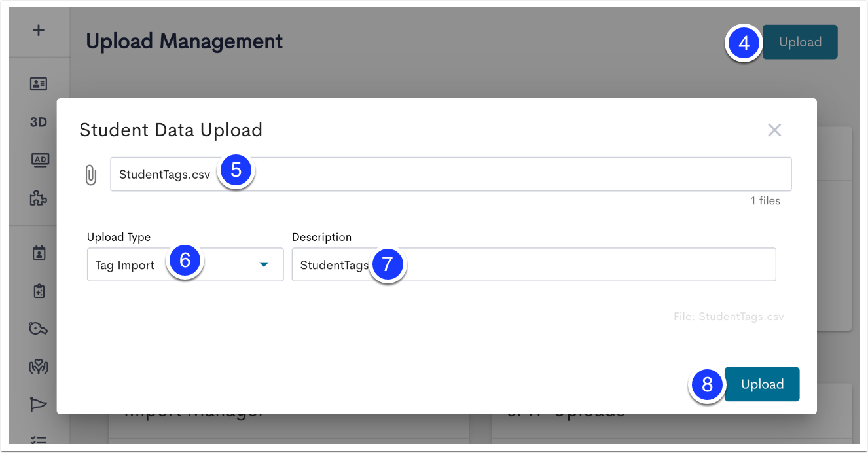Screen dimensions: 868x453
Task: Click the paperclip attach file icon
Action: (91, 175)
